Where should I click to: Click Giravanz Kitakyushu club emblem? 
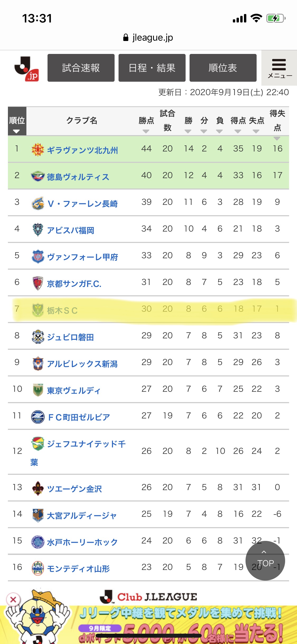pyautogui.click(x=38, y=150)
